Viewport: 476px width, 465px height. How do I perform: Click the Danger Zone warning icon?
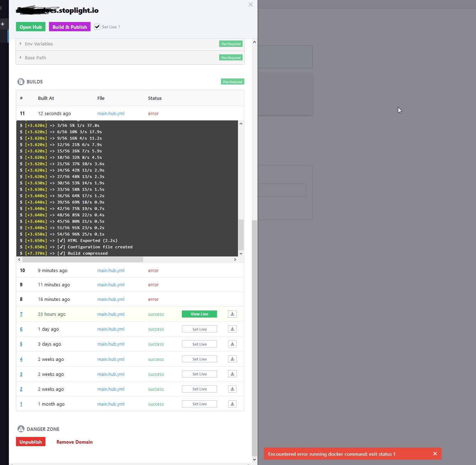click(21, 429)
